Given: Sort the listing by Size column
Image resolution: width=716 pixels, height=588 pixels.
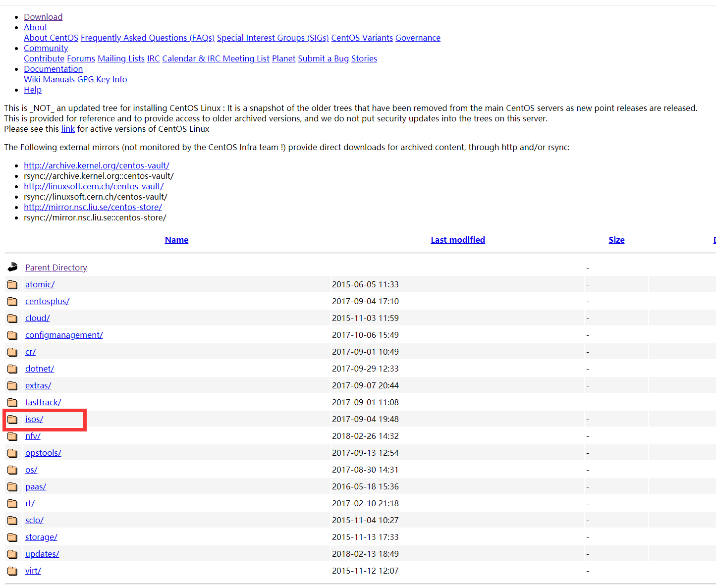Looking at the screenshot, I should [x=616, y=240].
